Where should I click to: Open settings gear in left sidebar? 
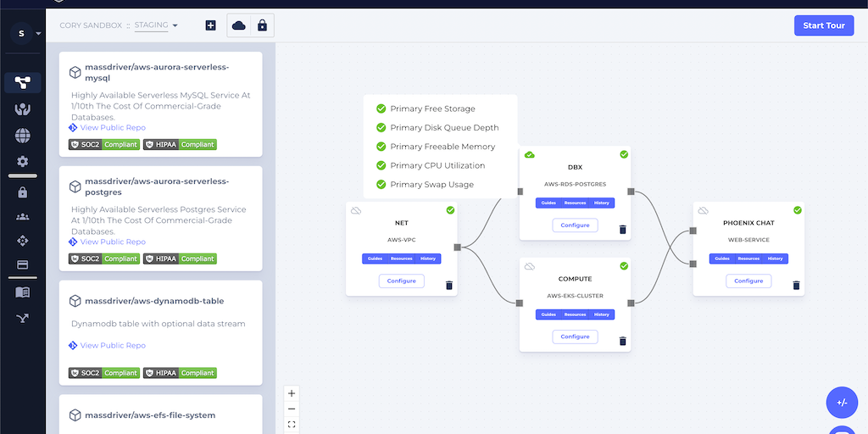point(22,162)
